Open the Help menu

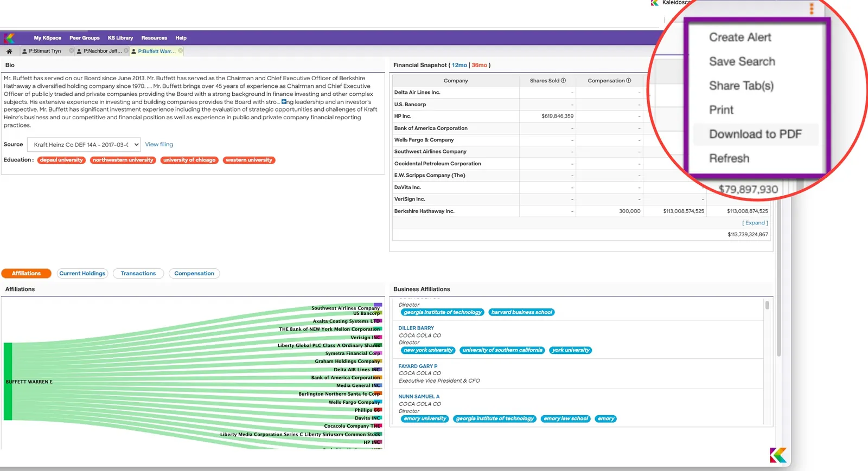click(x=181, y=38)
